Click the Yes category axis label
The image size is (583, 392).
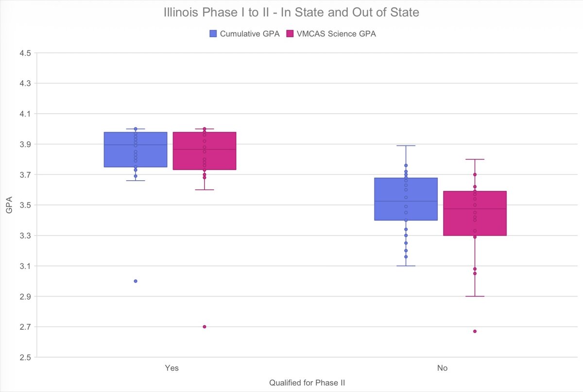pyautogui.click(x=171, y=368)
